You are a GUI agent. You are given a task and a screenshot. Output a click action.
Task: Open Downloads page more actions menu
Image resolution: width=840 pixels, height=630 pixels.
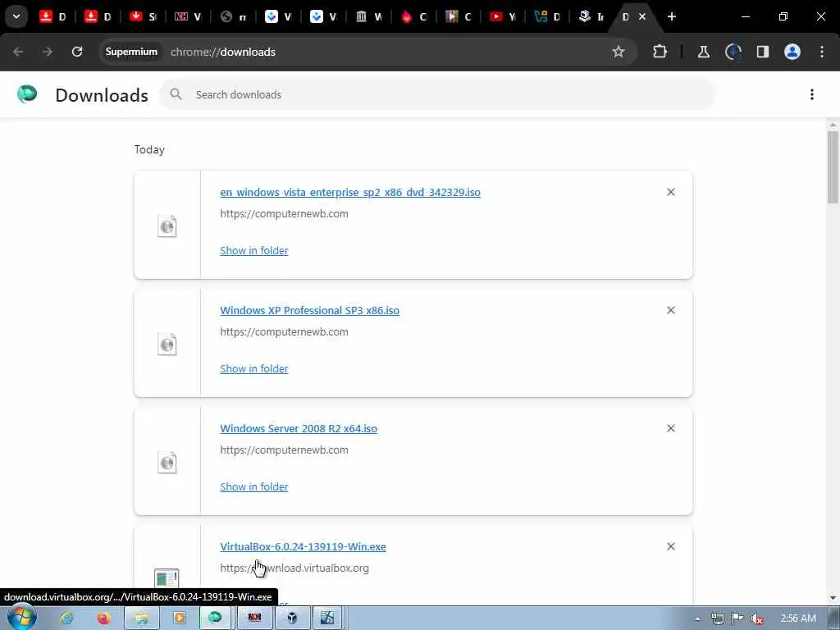pos(812,95)
